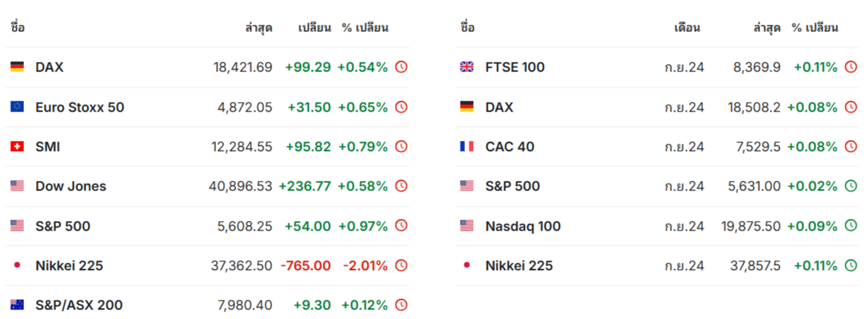Click the Germany flag next to DAX index
The height and width of the screenshot is (319, 868).
(x=17, y=67)
